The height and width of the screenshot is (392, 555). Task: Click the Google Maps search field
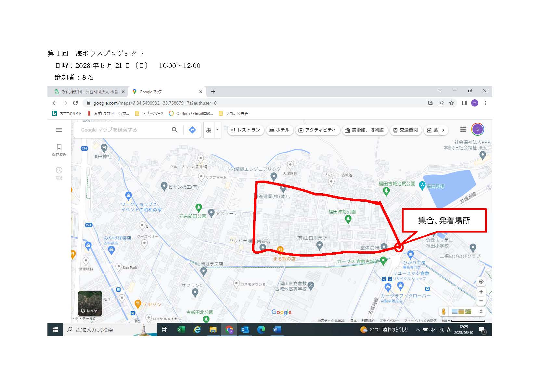pos(123,130)
